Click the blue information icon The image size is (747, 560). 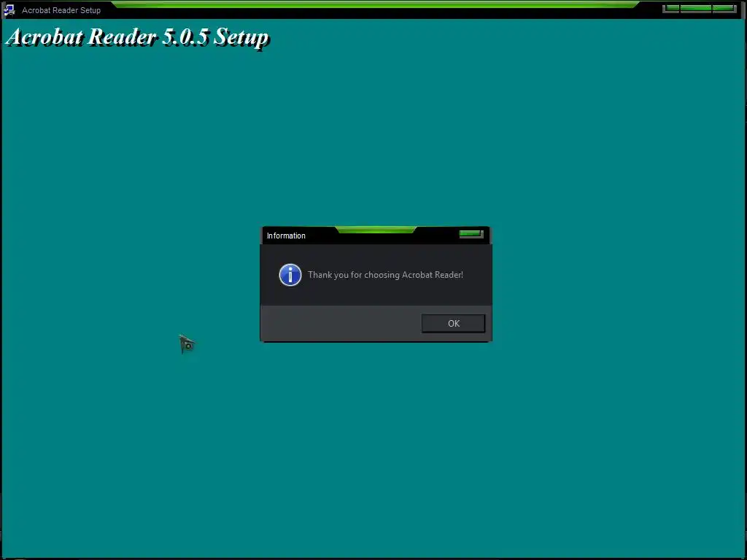click(290, 275)
